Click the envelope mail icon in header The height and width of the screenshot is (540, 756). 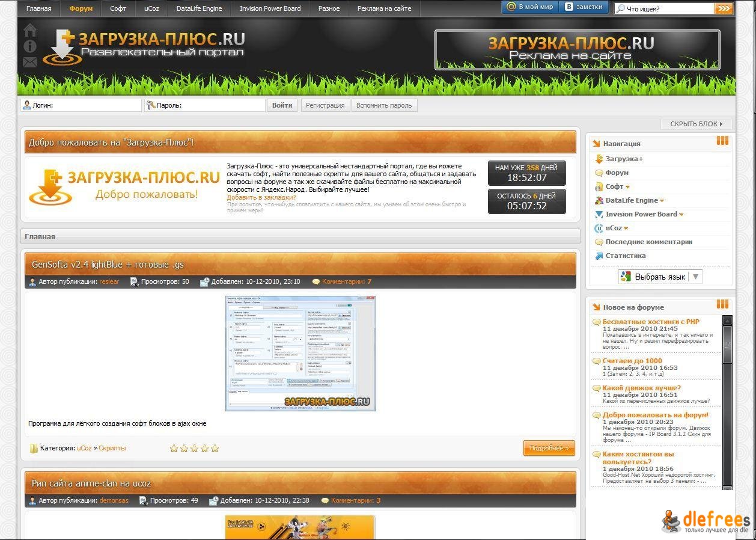pyautogui.click(x=29, y=62)
